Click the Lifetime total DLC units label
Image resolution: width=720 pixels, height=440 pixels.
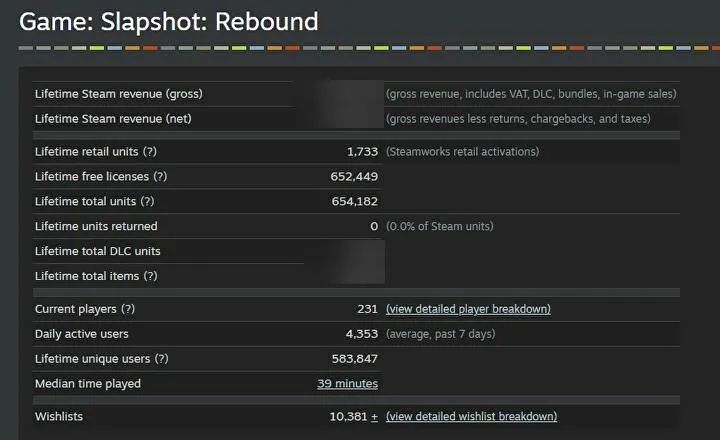98,251
